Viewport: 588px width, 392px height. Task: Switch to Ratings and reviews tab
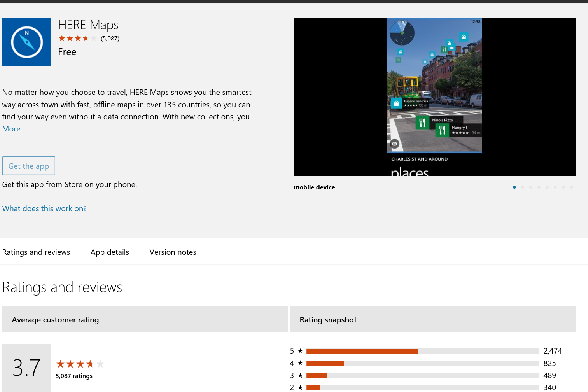(x=36, y=252)
